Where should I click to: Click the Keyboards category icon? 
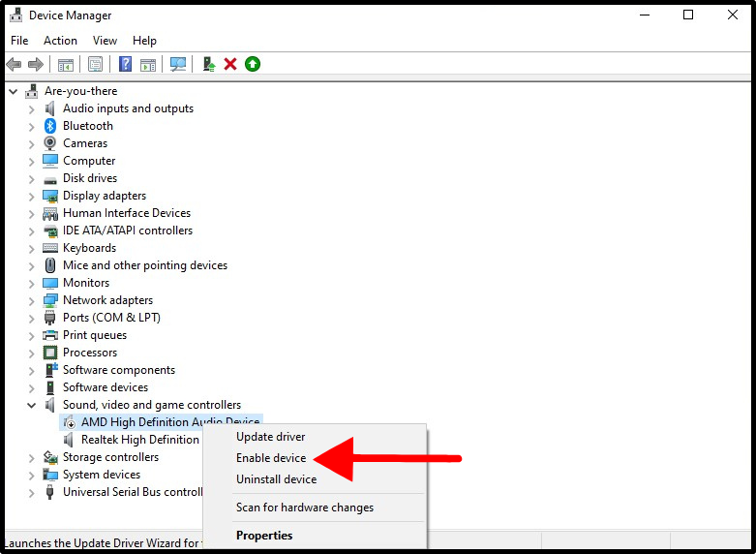[50, 248]
